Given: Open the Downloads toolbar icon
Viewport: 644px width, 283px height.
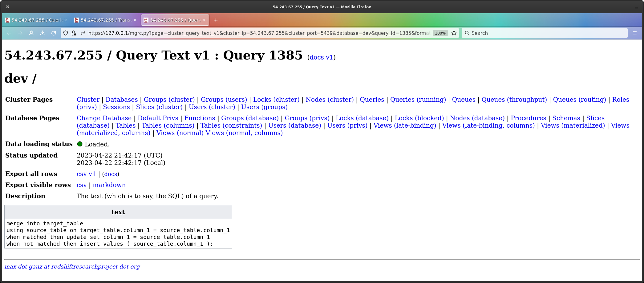Looking at the screenshot, I should [43, 33].
